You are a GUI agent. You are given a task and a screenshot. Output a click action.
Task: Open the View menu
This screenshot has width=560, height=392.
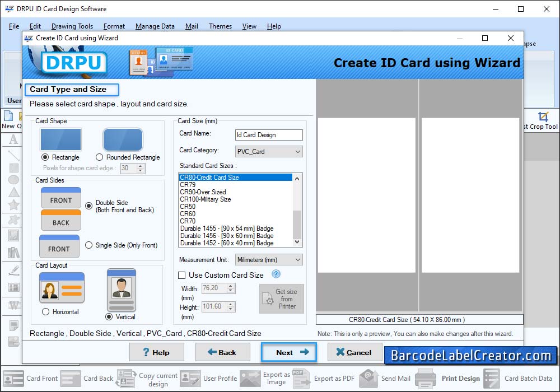pos(249,26)
